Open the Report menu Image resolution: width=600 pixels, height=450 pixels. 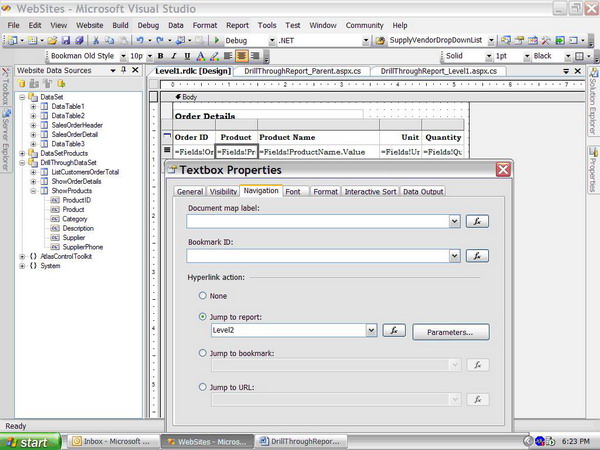click(x=237, y=25)
